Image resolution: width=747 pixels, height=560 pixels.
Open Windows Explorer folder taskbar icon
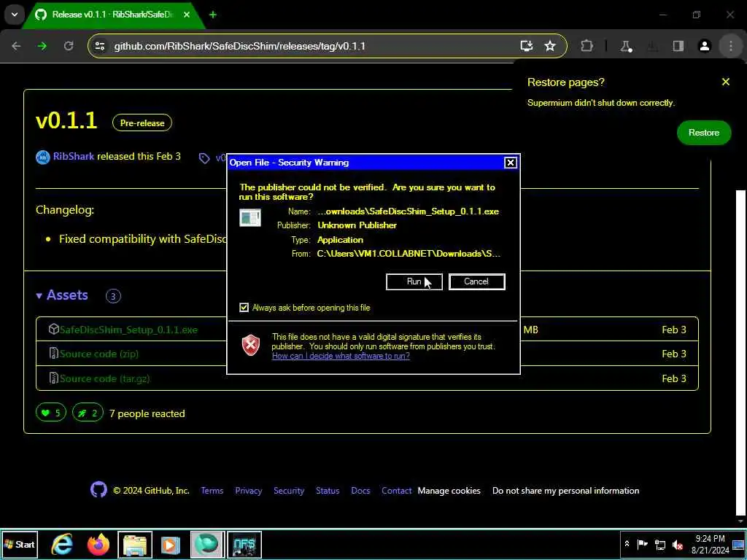coord(135,544)
